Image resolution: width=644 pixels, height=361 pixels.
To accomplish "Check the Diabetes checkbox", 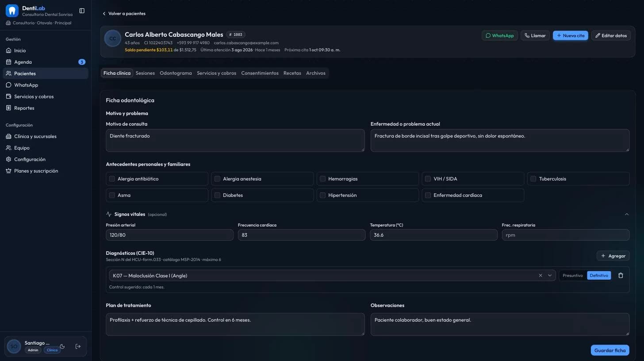I will (217, 195).
